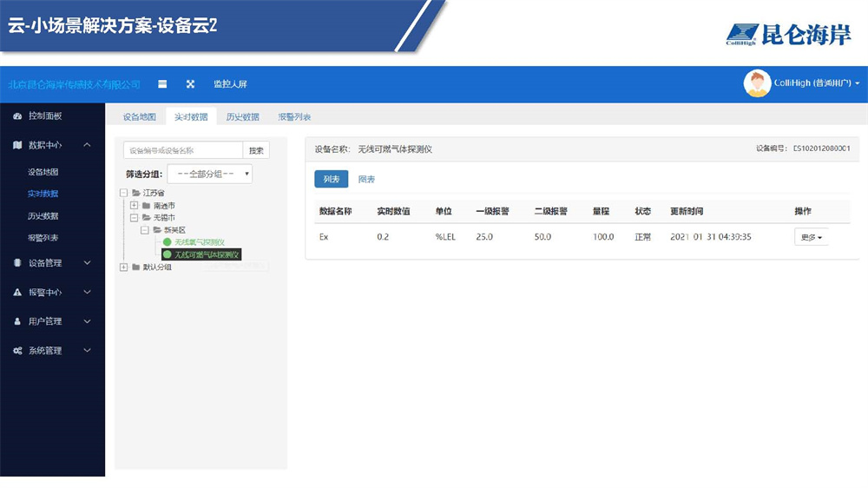The image size is (868, 488).
Task: Switch to the 历史数据 tab
Action: coord(242,117)
